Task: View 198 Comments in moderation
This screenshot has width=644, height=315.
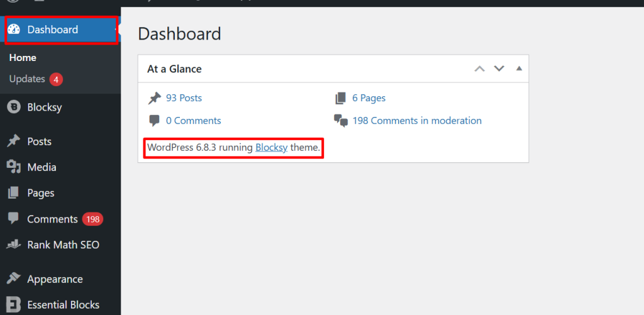Action: pyautogui.click(x=417, y=121)
